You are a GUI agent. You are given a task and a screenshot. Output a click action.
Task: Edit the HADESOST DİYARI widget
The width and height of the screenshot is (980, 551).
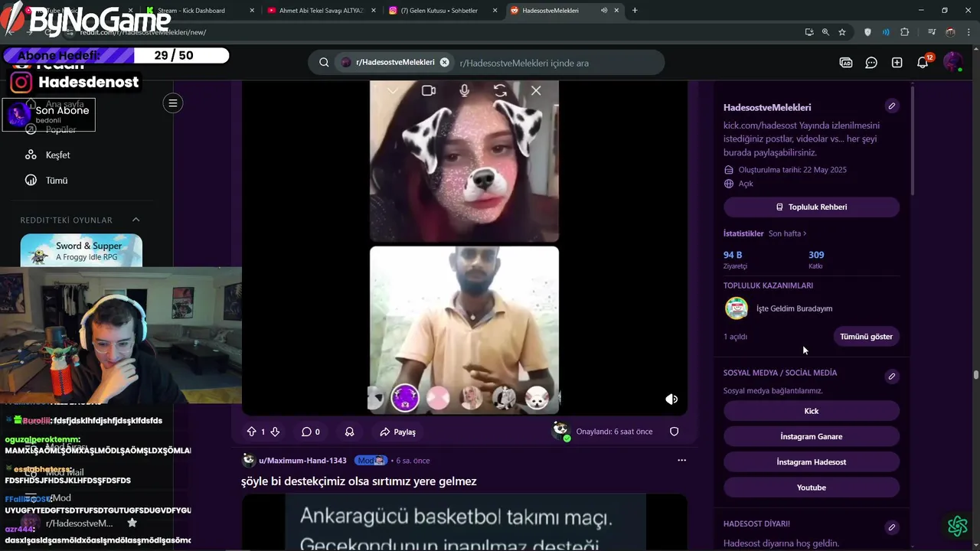[x=891, y=527]
